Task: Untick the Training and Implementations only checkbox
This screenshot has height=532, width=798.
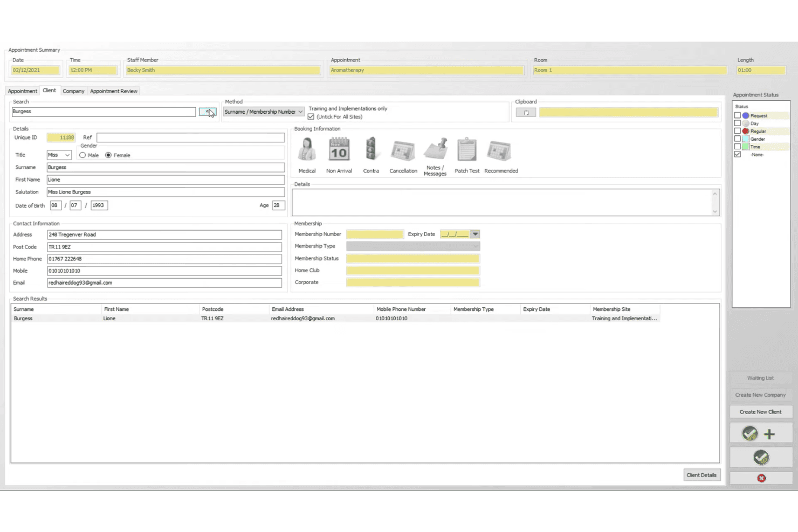Action: point(311,117)
